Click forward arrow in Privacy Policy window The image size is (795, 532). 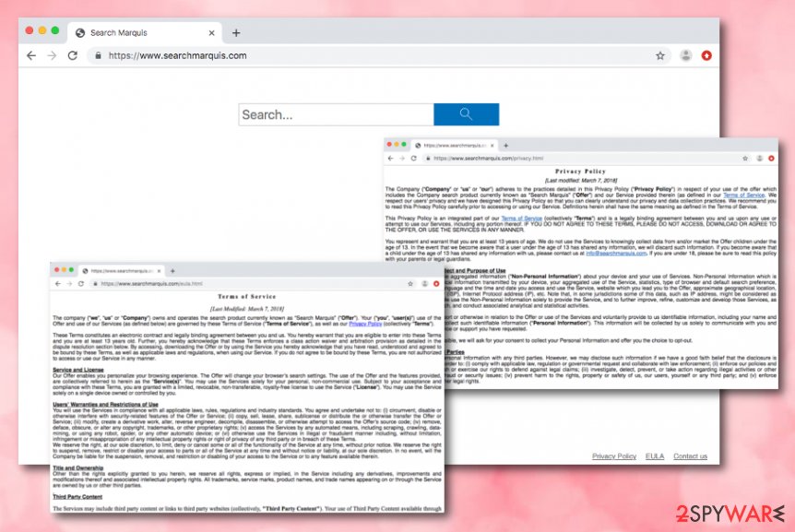(x=402, y=159)
